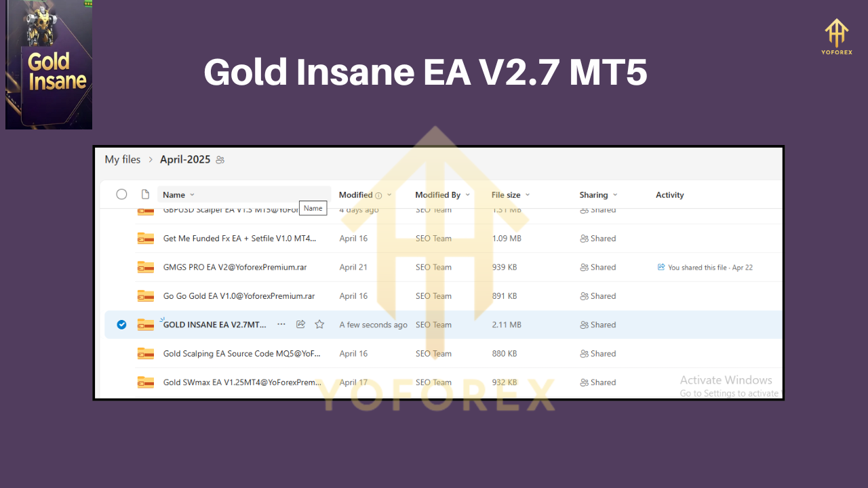Image resolution: width=868 pixels, height=488 pixels.
Task: Open the Get Me Funded Fx EA folder icon
Action: [x=145, y=238]
